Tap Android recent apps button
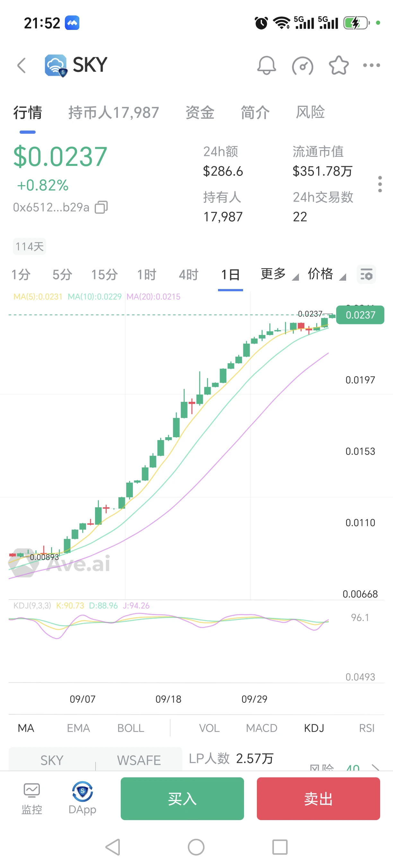This screenshot has height=868, width=393. [x=280, y=847]
